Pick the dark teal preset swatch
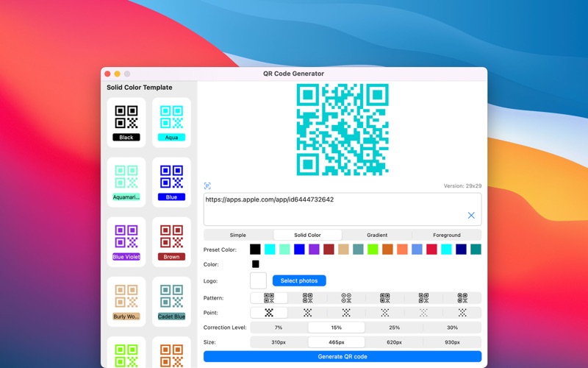This screenshot has height=368, width=588. point(476,250)
